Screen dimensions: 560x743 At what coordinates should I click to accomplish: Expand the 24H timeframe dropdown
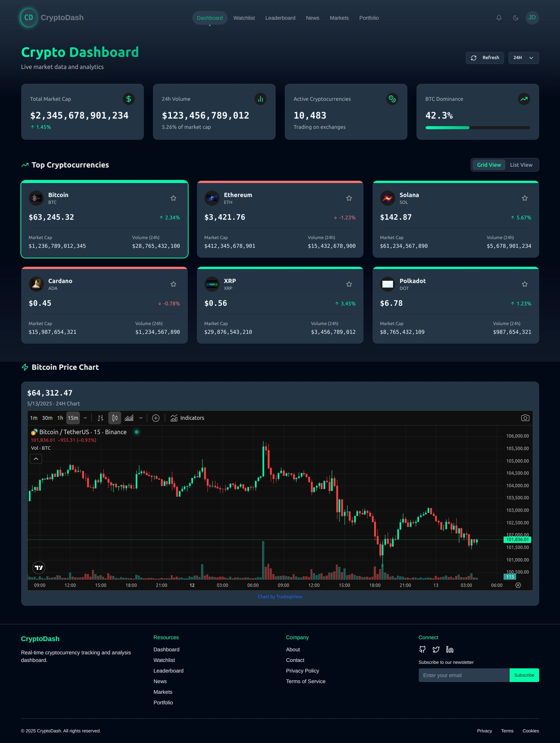pyautogui.click(x=523, y=58)
